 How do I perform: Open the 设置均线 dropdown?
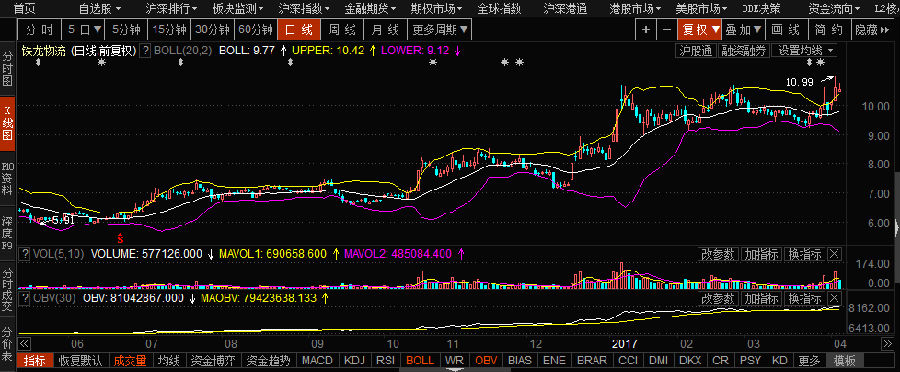806,51
